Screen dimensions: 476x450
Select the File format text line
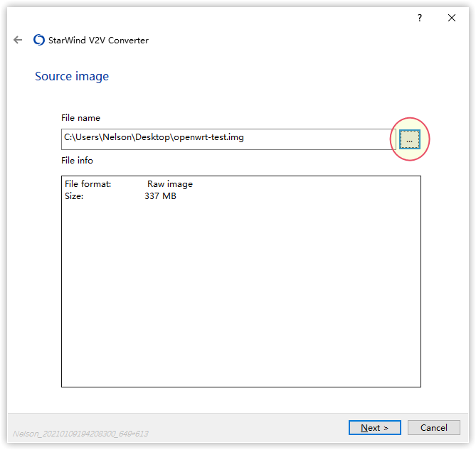point(88,184)
